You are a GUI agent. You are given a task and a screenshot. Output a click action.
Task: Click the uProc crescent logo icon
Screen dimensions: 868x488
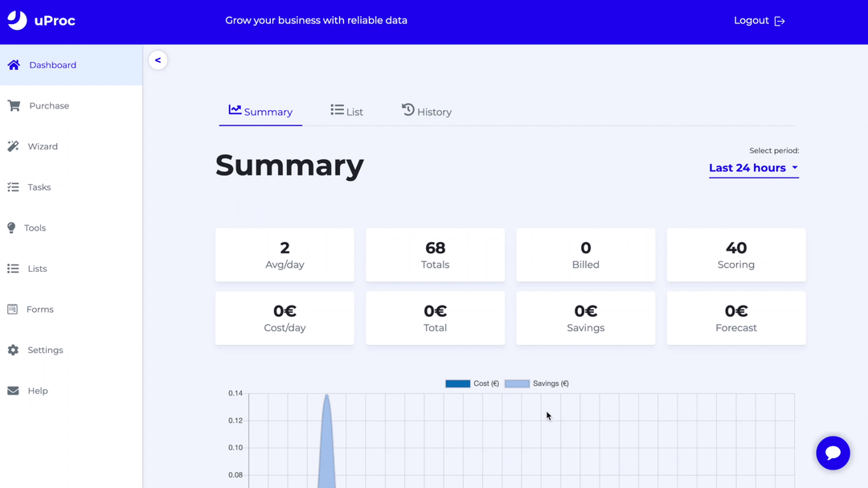point(17,21)
